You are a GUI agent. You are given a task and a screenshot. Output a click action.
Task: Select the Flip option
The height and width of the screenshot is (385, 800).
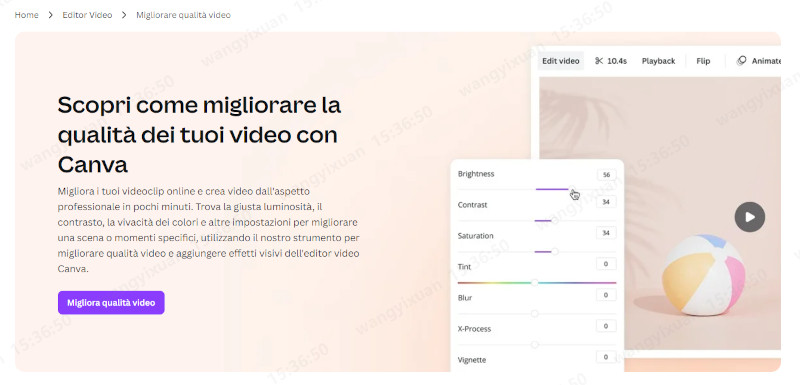pos(703,61)
